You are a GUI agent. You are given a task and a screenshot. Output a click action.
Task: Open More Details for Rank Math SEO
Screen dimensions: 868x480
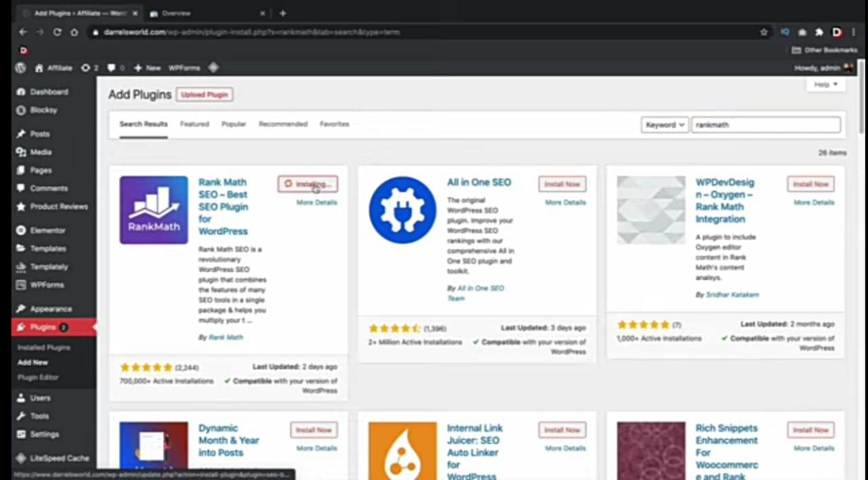click(317, 203)
